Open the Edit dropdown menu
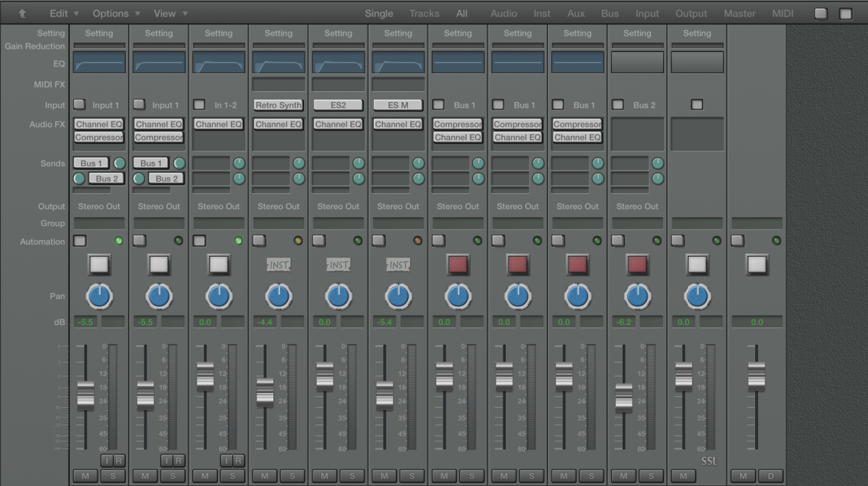Screen dimensions: 868x486 pos(64,13)
